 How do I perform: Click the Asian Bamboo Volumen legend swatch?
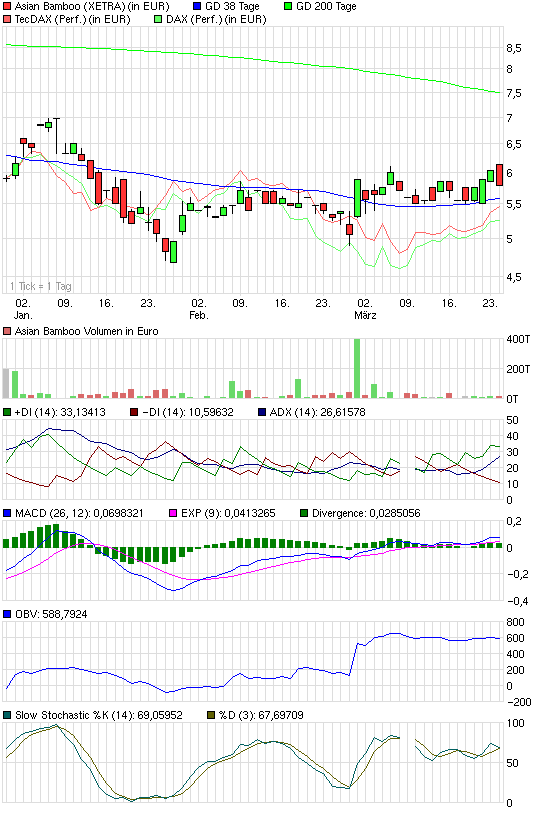[x=7, y=332]
